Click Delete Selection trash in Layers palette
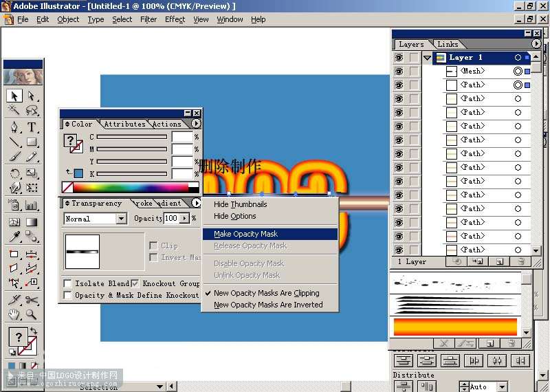 521,261
